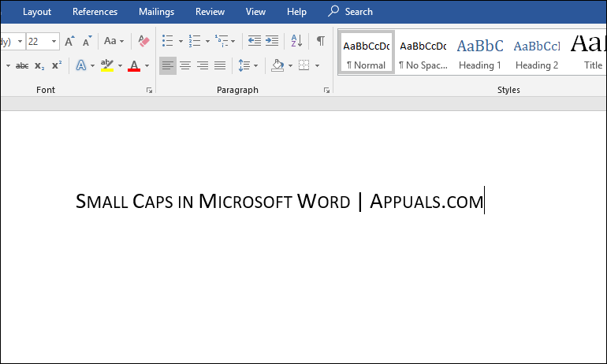Screen dimensions: 607x364
Task: Open highlight color dropdown arrow
Action: (120, 65)
